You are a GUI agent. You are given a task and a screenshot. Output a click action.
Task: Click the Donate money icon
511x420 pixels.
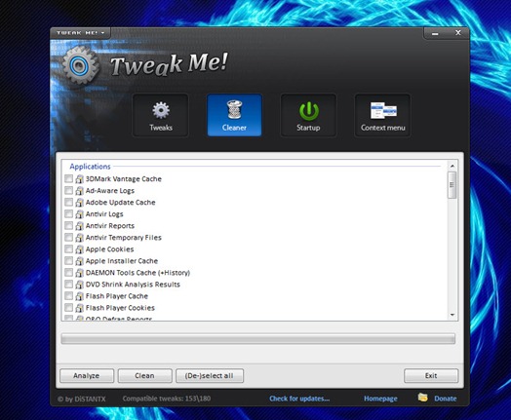[x=422, y=398]
